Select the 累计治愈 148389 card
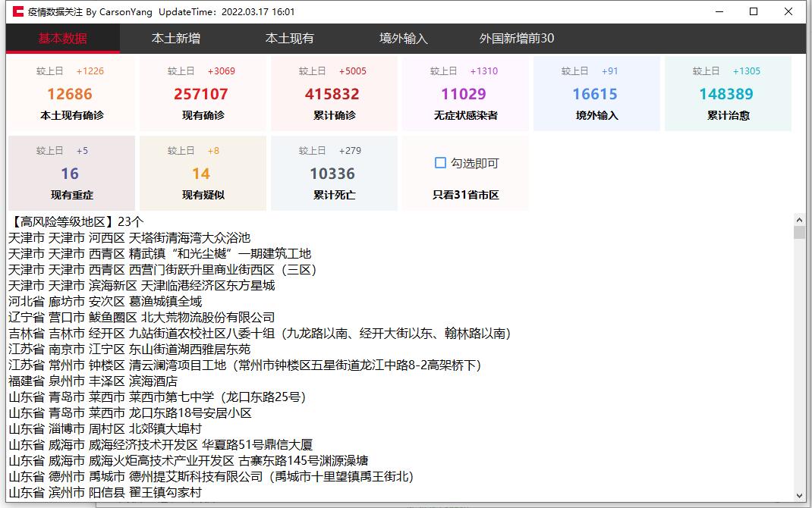Screen dimensions: 812x508 (727, 94)
